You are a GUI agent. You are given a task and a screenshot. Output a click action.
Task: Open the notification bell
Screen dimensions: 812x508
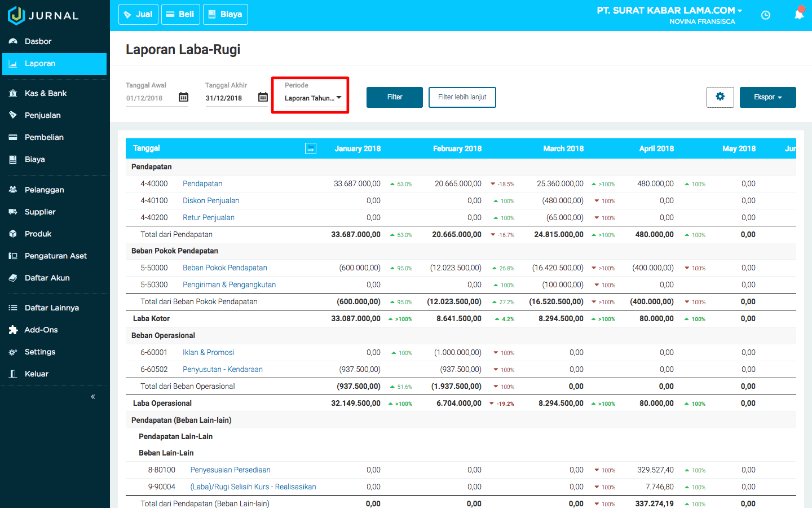(799, 15)
